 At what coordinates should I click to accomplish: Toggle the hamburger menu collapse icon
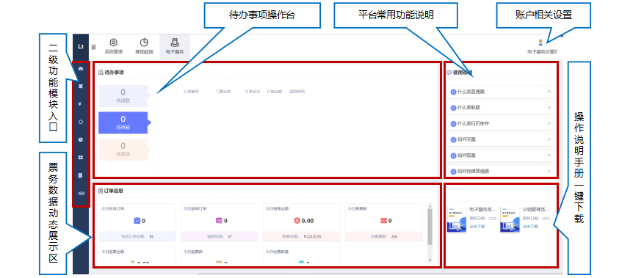click(x=94, y=47)
